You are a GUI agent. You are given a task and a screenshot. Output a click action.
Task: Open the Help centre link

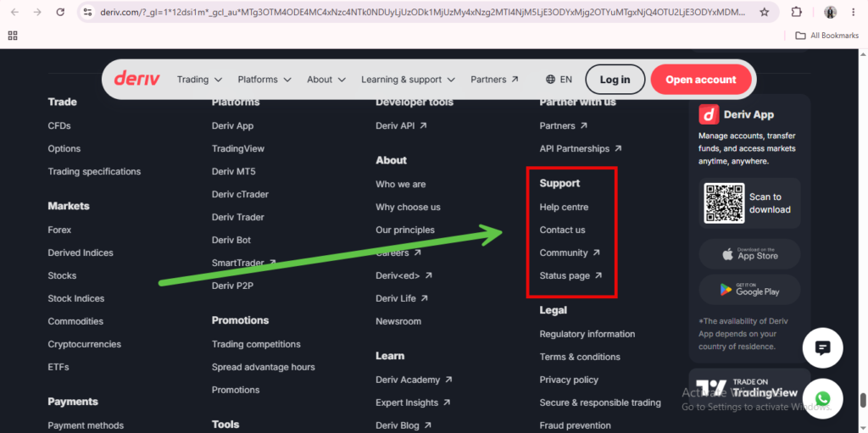pyautogui.click(x=564, y=207)
